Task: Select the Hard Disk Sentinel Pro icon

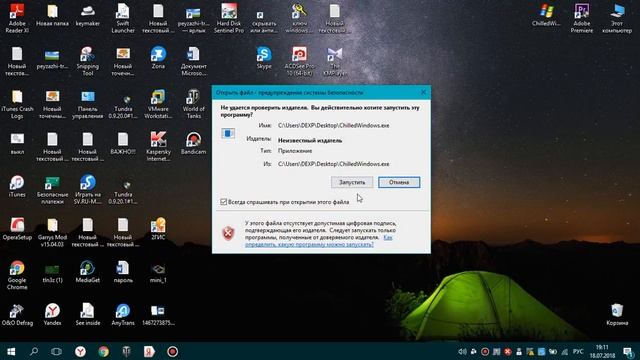Action: pos(229,18)
